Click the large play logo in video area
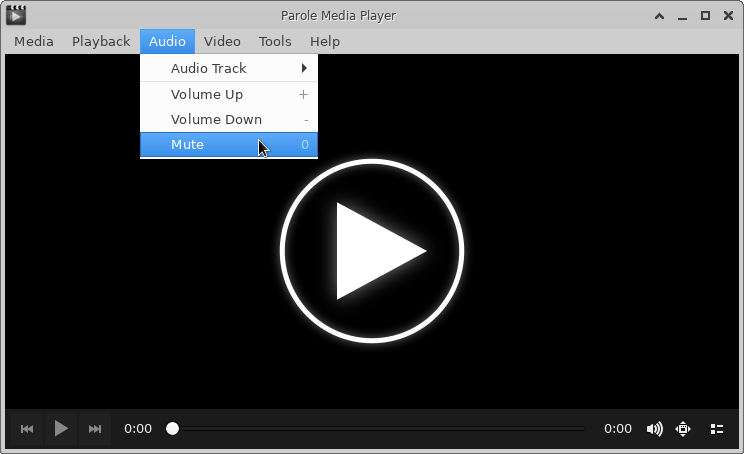This screenshot has width=744, height=454. [372, 250]
